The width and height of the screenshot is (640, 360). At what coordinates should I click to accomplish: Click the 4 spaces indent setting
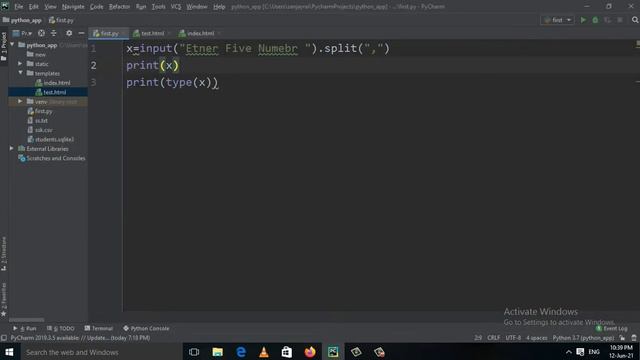tap(536, 338)
